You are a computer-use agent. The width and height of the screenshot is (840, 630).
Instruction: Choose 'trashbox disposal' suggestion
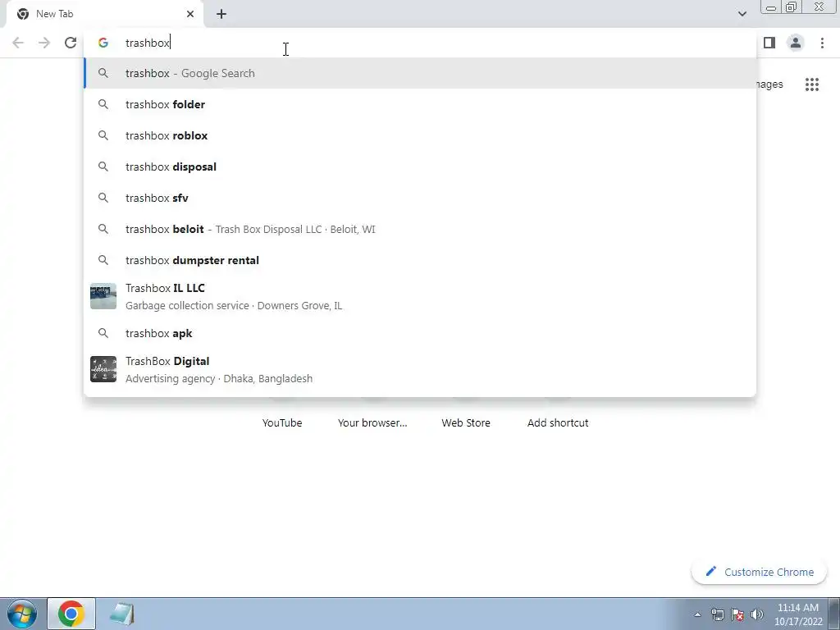(420, 167)
